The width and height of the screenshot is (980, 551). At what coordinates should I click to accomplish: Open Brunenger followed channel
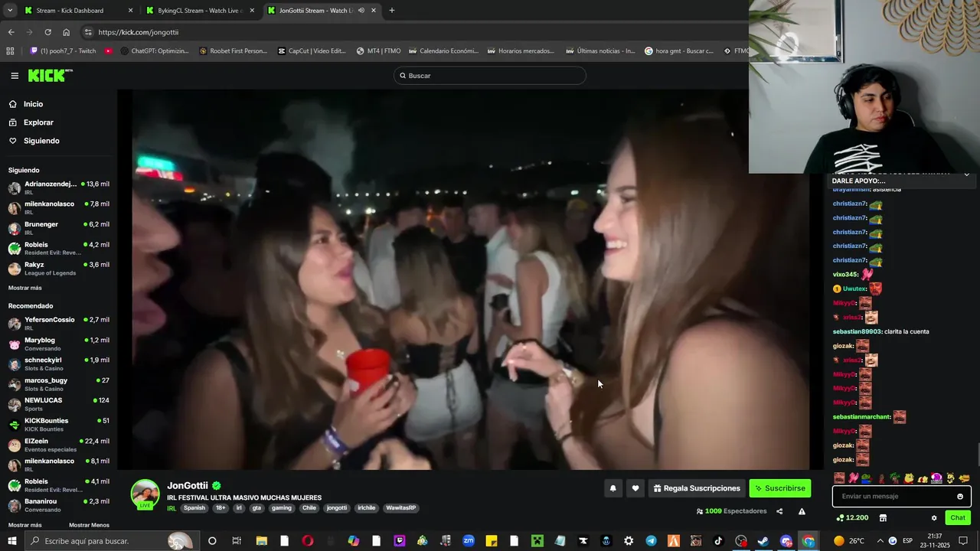click(58, 228)
